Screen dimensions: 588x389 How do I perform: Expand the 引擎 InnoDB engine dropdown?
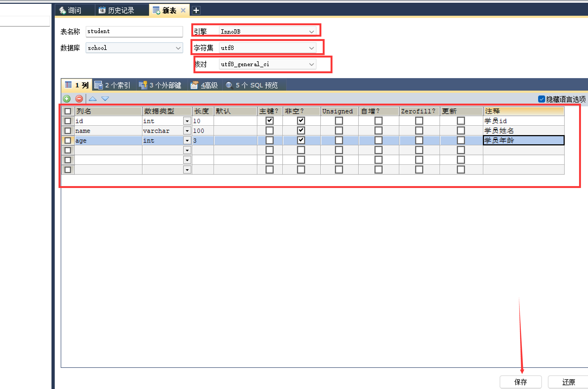pyautogui.click(x=312, y=32)
